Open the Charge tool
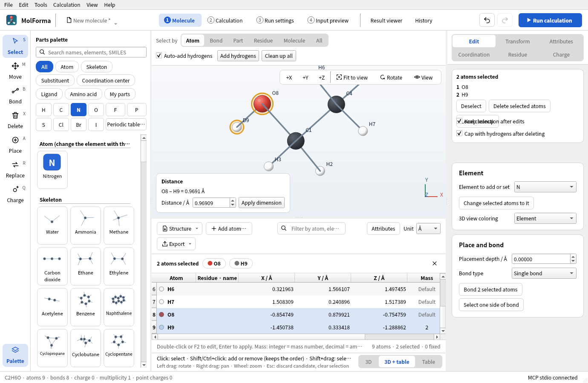The height and width of the screenshot is (383, 588). pyautogui.click(x=15, y=194)
